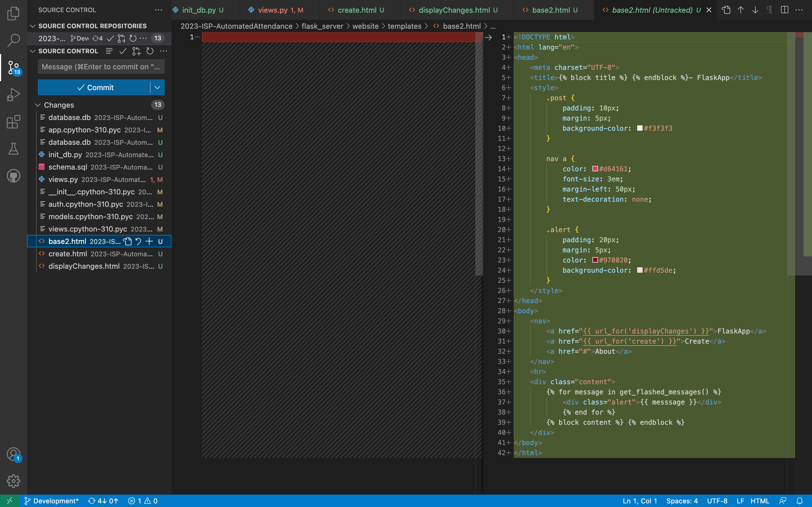Open the Testing flask icon view

point(14,149)
